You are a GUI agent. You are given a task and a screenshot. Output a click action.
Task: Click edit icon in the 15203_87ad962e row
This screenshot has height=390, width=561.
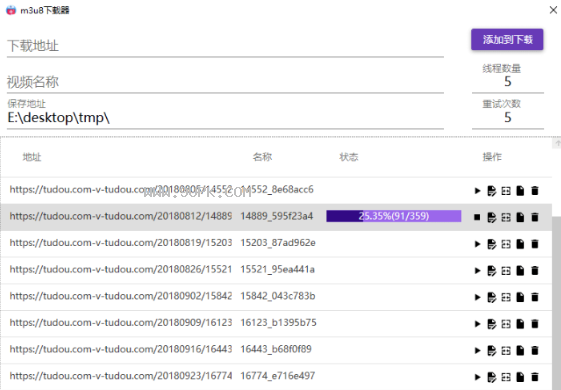492,244
